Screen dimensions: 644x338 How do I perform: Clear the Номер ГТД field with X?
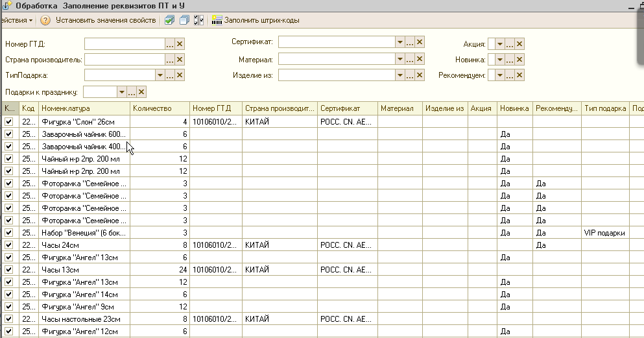coord(180,44)
